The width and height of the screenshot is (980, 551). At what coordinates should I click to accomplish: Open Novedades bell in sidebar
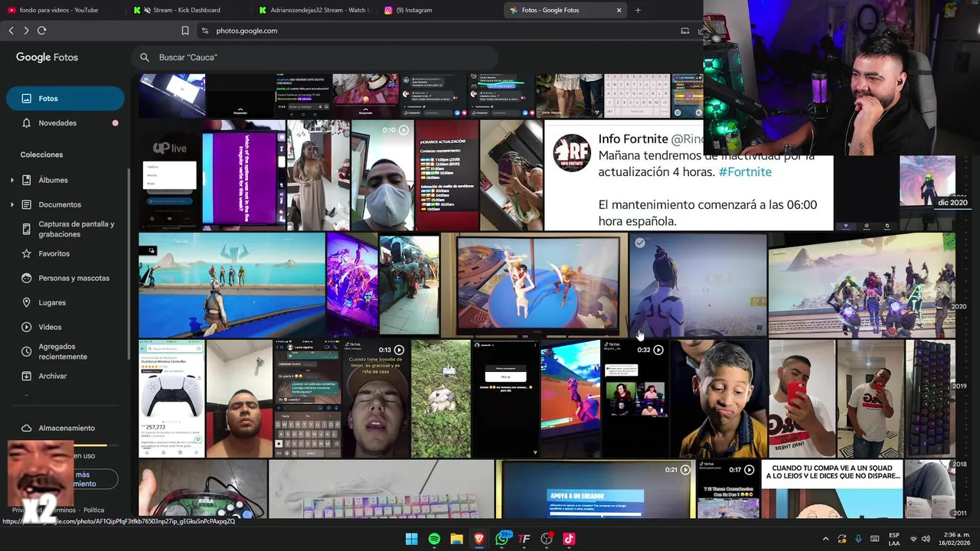coord(65,123)
